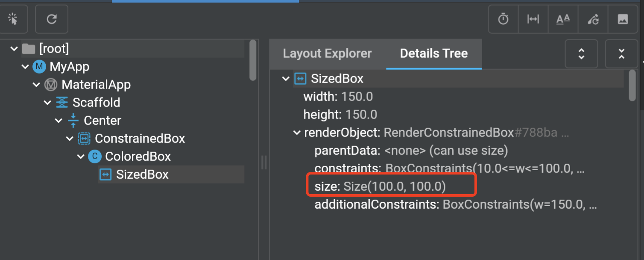Toggle Slow Animations stopwatch icon
The width and height of the screenshot is (644, 260).
click(503, 19)
